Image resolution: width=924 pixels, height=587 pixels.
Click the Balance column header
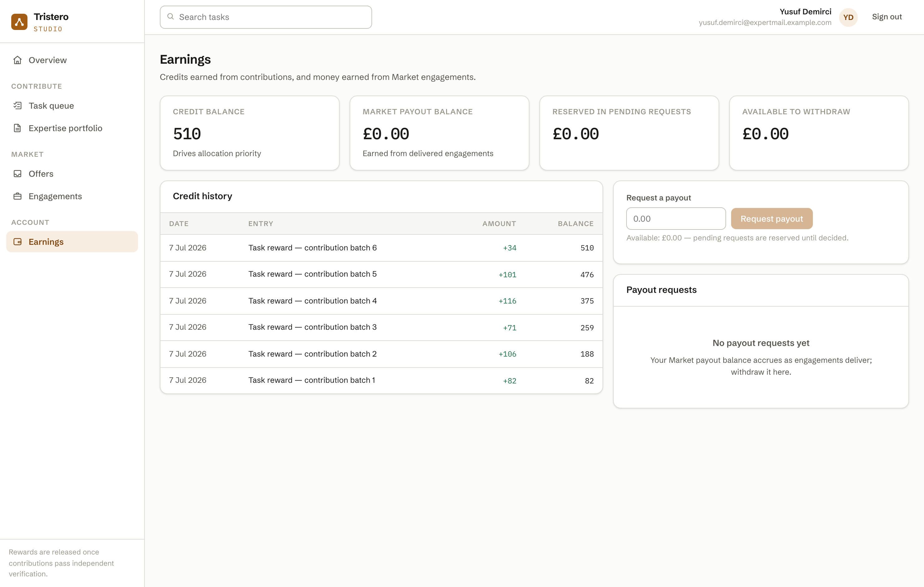(x=575, y=224)
